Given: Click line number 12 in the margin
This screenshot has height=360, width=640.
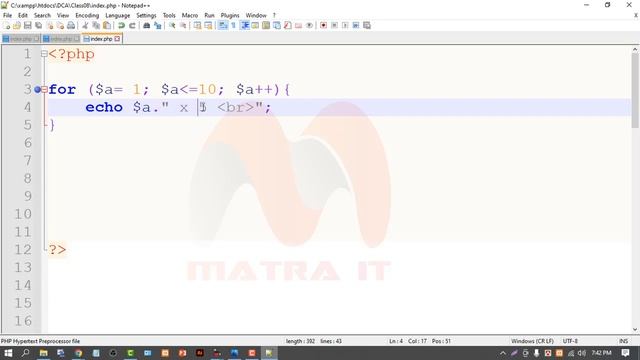Looking at the screenshot, I should coord(23,249).
